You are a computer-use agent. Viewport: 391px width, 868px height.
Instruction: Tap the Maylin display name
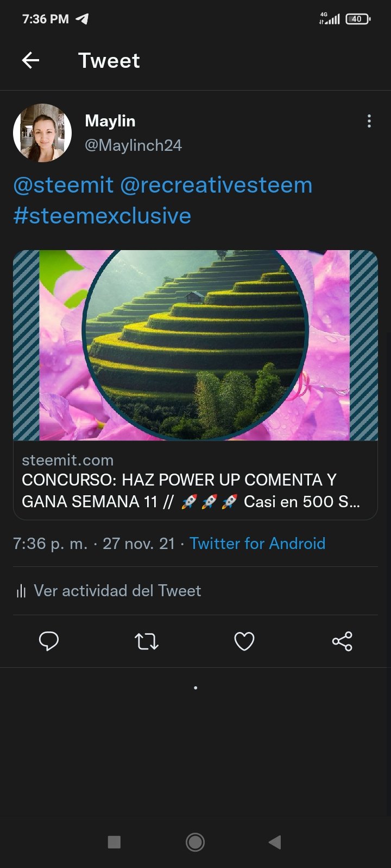point(110,121)
